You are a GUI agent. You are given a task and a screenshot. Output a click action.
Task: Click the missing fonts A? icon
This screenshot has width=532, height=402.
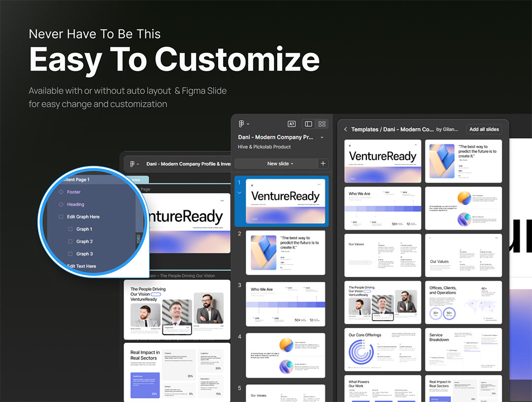pyautogui.click(x=292, y=124)
